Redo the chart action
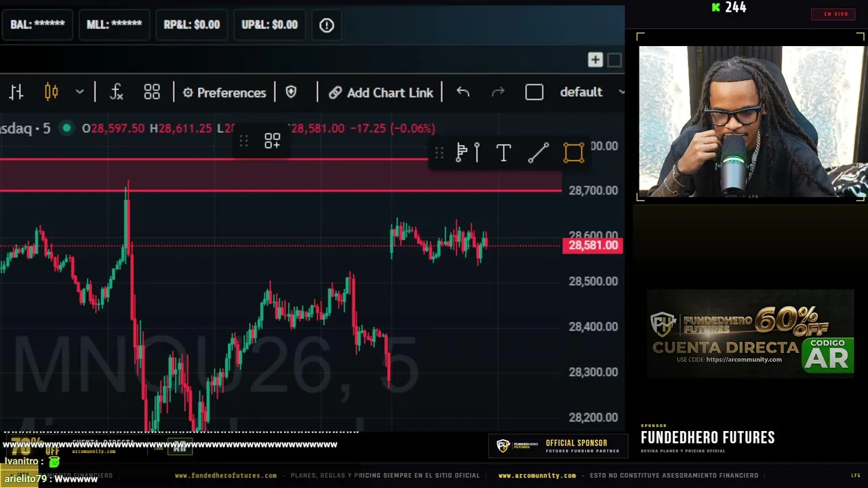Screen dimensions: 868x488 [x=498, y=92]
